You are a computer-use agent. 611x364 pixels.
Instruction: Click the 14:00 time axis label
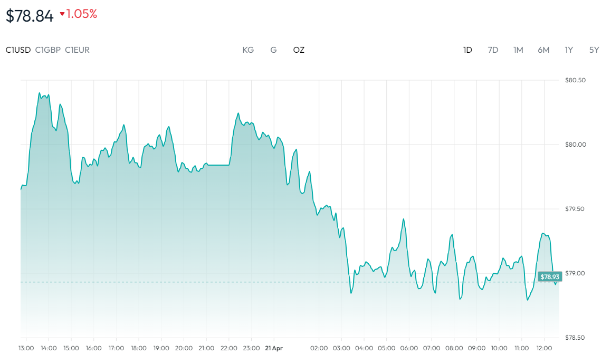pyautogui.click(x=49, y=348)
